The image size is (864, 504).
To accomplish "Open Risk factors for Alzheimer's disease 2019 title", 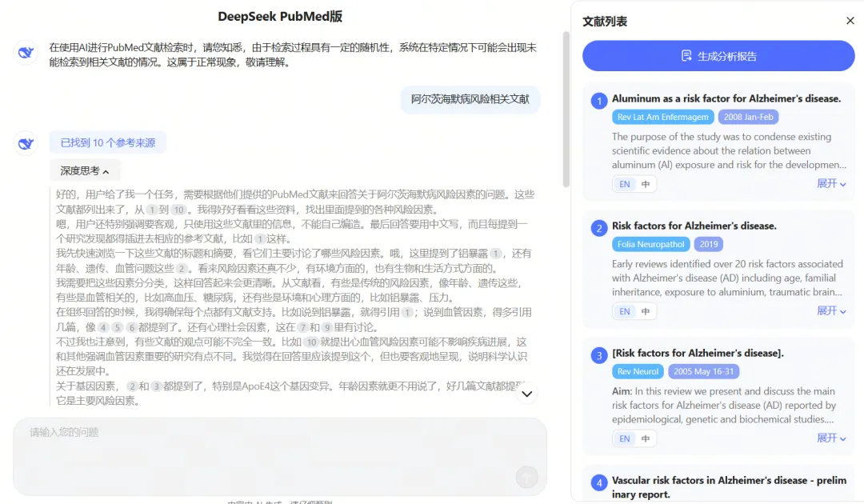I will (x=694, y=226).
